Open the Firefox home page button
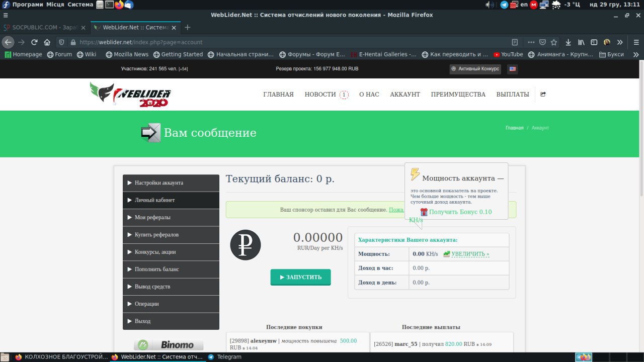This screenshot has height=362, width=644. click(47, 42)
